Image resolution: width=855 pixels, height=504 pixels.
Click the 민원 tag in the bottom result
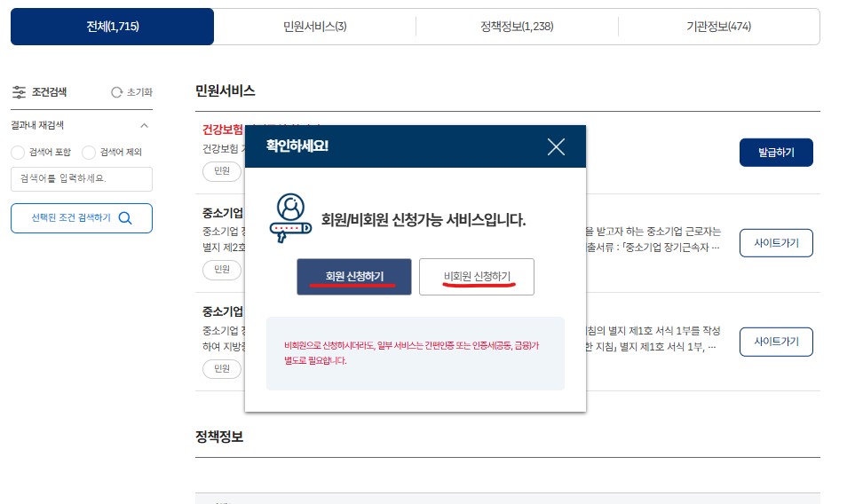(222, 369)
